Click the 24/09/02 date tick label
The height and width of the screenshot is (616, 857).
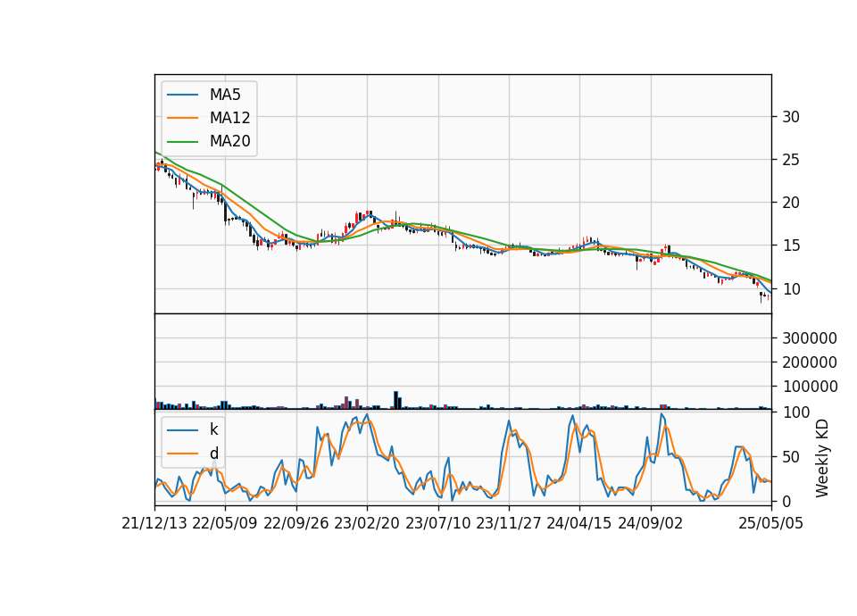pos(651,523)
